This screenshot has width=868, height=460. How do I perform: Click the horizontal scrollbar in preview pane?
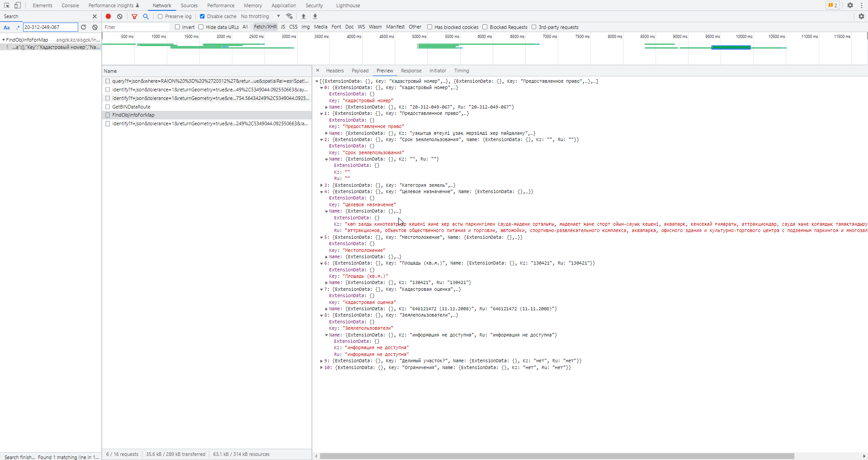[x=556, y=456]
